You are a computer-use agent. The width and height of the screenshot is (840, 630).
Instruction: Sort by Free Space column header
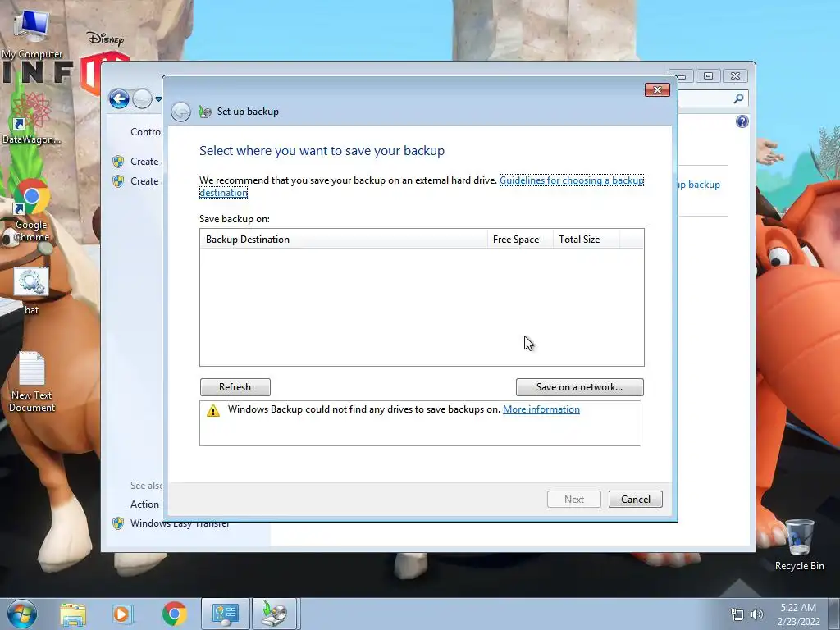click(x=519, y=239)
